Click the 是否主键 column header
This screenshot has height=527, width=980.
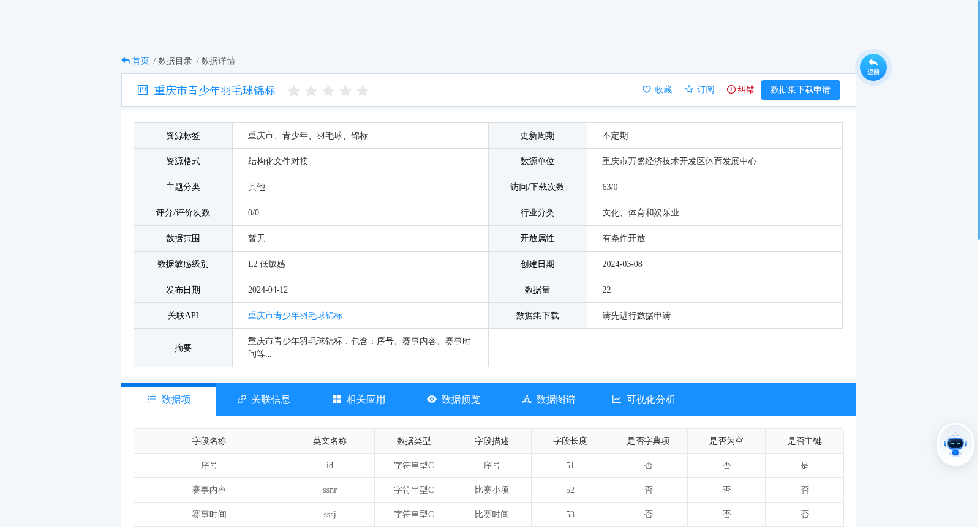(805, 441)
